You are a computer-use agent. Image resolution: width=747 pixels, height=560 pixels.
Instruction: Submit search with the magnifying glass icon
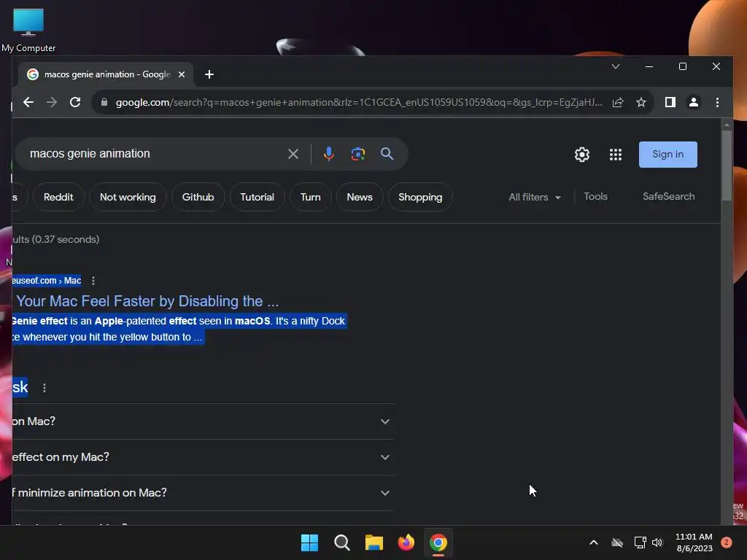click(387, 154)
